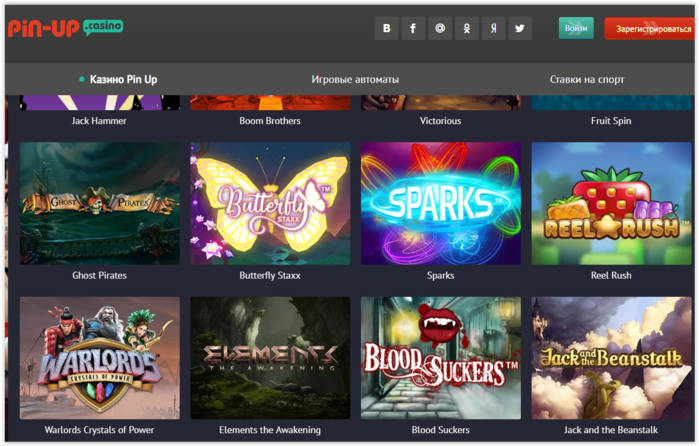Open the Reel Rush game thumbnail

pyautogui.click(x=611, y=203)
